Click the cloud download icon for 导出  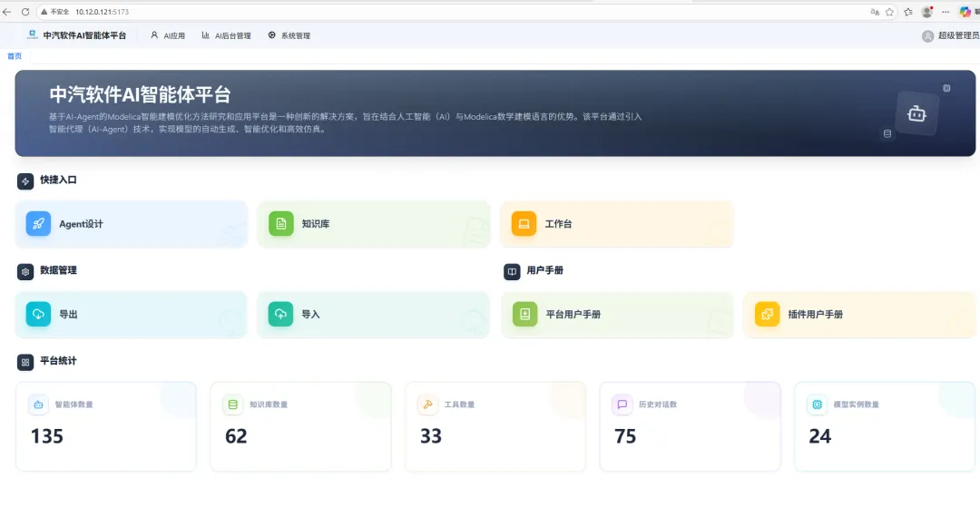tap(38, 314)
